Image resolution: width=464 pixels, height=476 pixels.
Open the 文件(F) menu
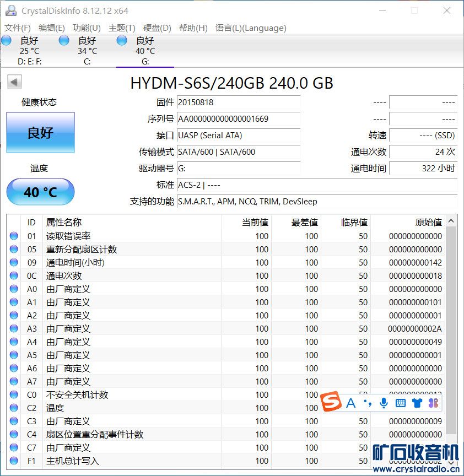tap(18, 28)
